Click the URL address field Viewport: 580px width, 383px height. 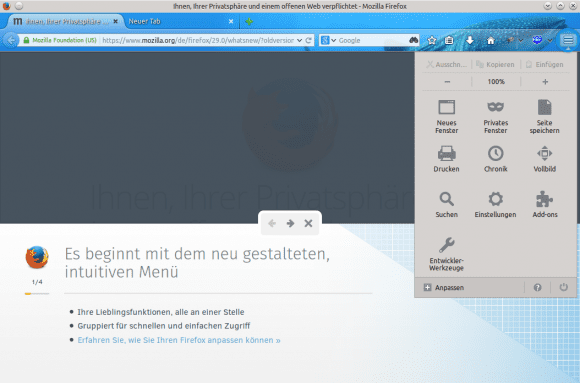click(x=198, y=40)
